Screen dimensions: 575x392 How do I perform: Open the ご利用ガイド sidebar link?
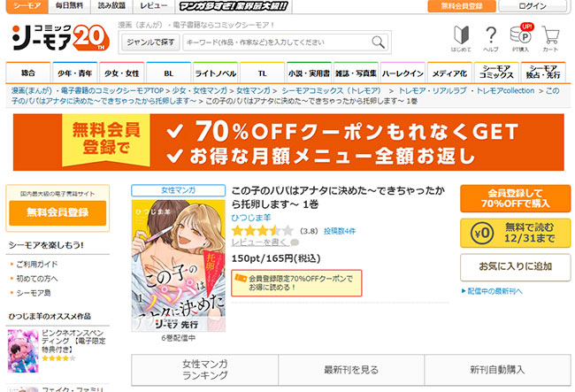coord(36,264)
